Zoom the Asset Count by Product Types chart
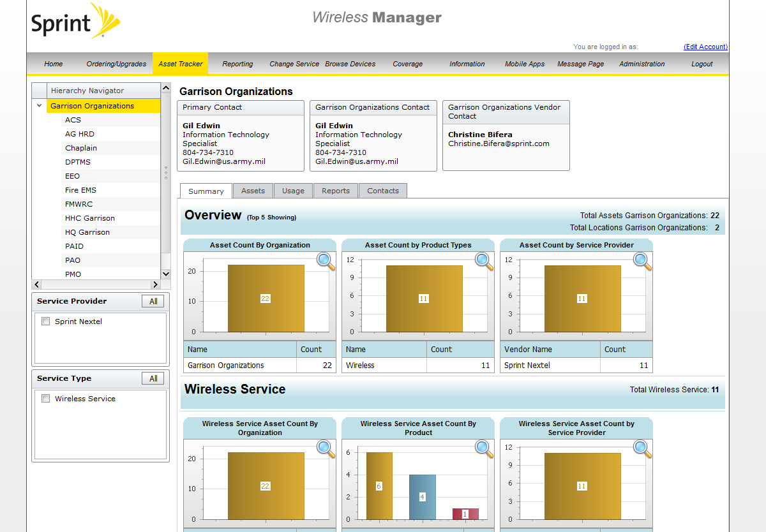The width and height of the screenshot is (766, 532). click(x=484, y=261)
